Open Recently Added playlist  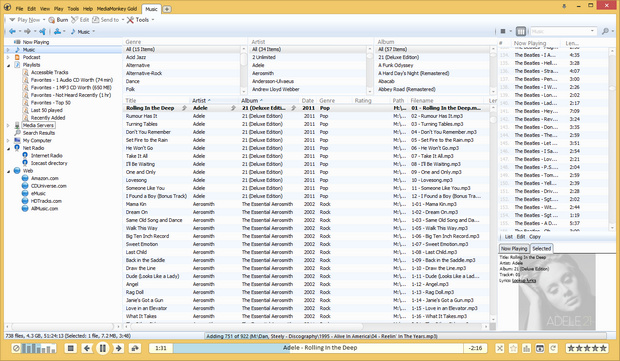coord(48,118)
